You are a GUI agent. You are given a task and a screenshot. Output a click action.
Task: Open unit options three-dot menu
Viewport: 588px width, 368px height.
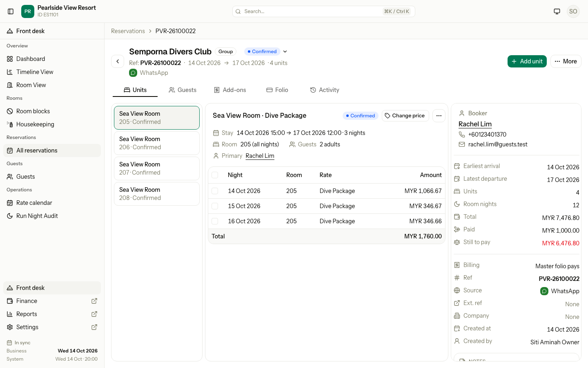tap(439, 116)
